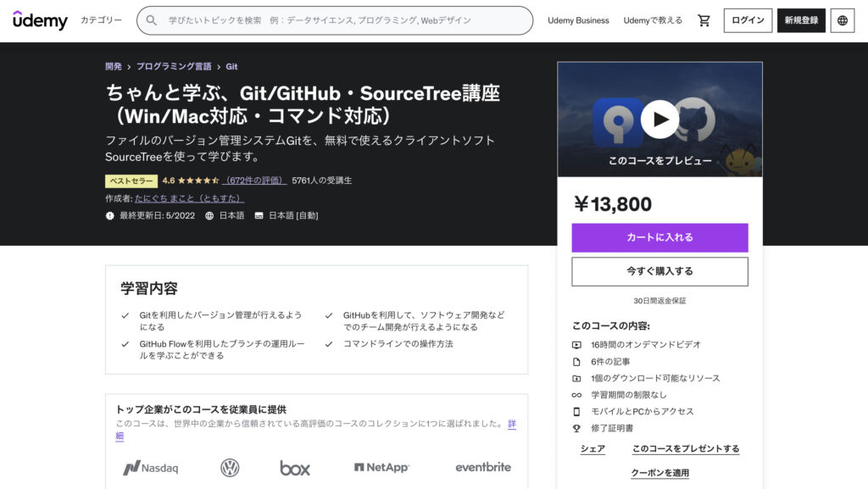Click the Nasdaq logo
Image resolution: width=868 pixels, height=489 pixels.
[x=151, y=468]
